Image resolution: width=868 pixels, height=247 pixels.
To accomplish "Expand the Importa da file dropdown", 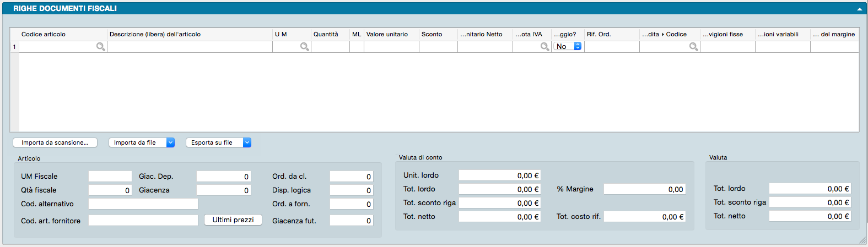I will (170, 142).
